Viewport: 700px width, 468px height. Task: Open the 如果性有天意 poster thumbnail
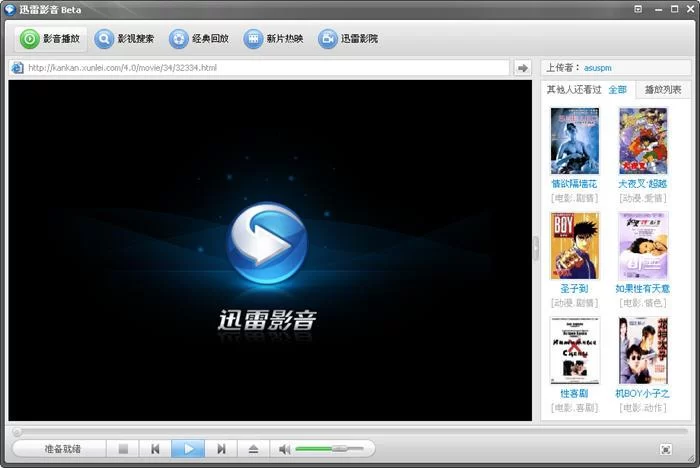tap(643, 246)
